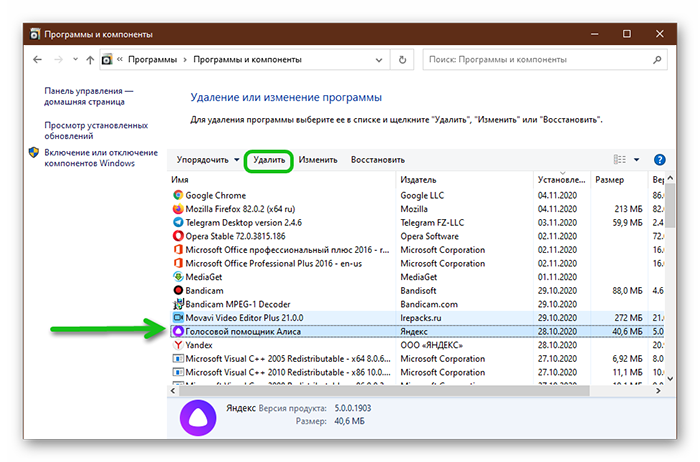Click title bar Программы и компоненты icon
Viewport: 700px width, 462px height.
point(35,34)
